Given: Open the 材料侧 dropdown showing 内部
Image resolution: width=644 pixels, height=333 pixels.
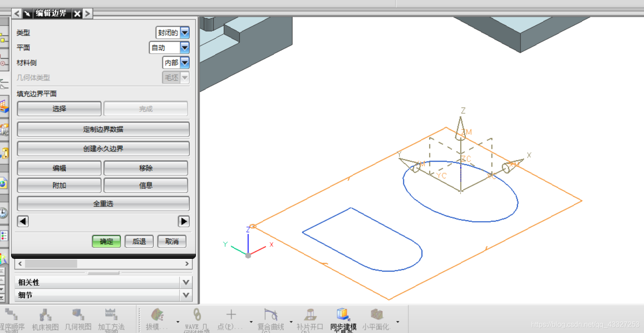Looking at the screenshot, I should [176, 63].
